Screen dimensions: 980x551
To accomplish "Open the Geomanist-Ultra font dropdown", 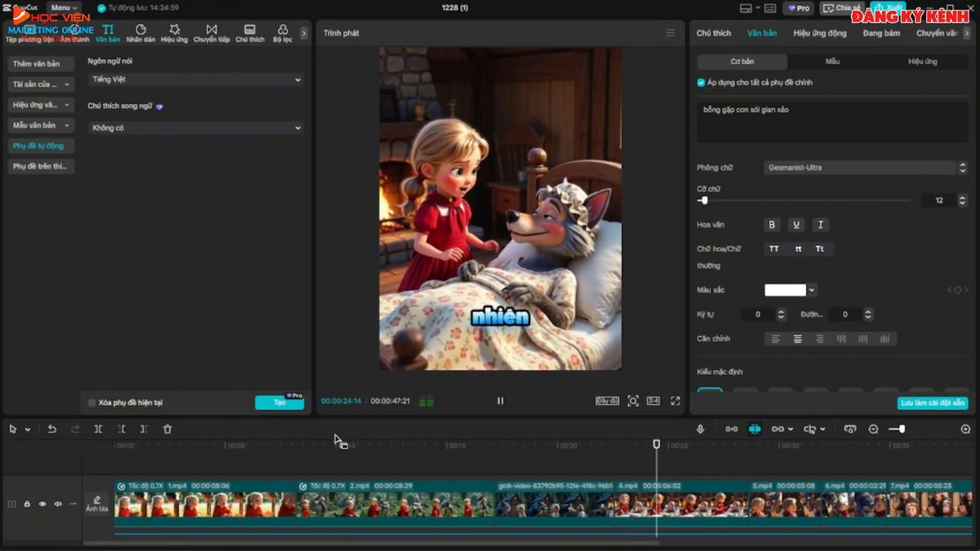I will pos(862,167).
